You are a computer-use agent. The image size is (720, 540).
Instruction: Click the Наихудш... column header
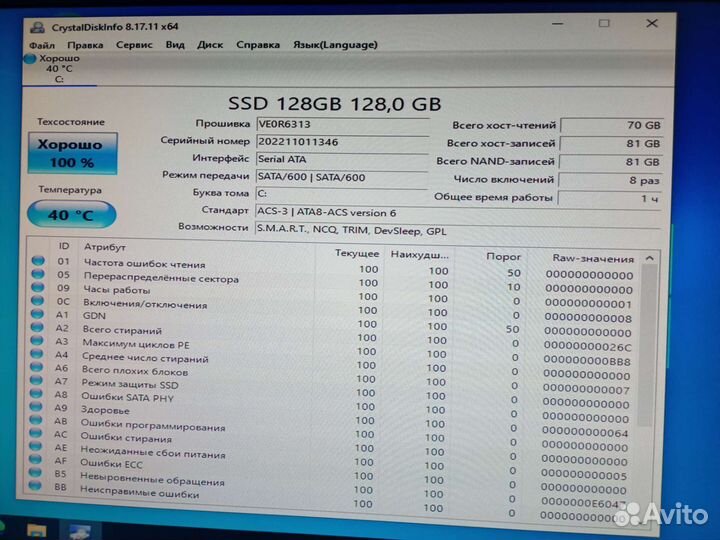419,255
